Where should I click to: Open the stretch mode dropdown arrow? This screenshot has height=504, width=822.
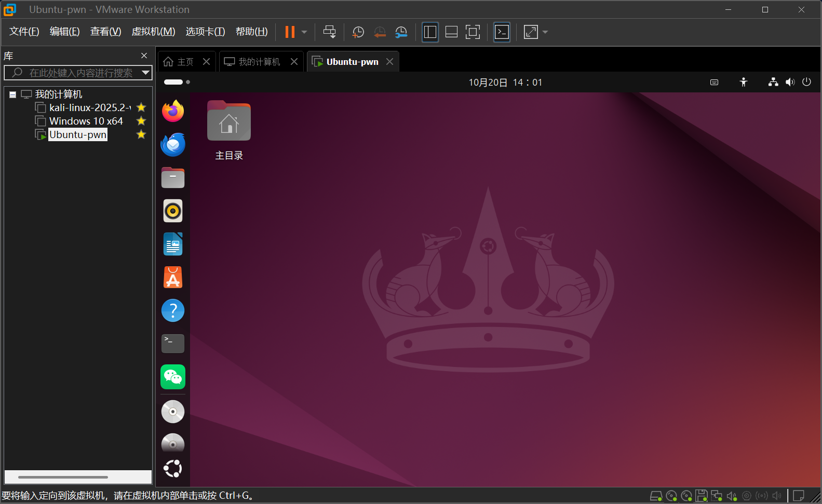point(545,32)
